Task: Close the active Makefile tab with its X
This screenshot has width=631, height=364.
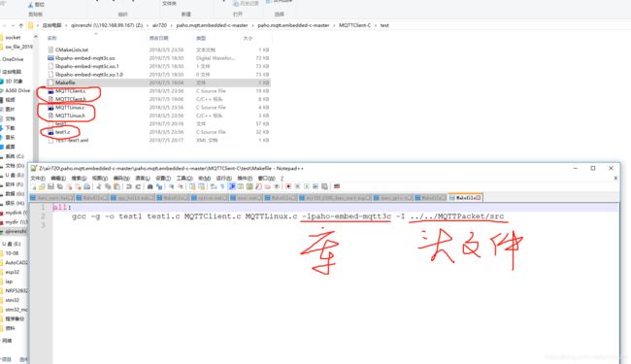Action: click(478, 197)
